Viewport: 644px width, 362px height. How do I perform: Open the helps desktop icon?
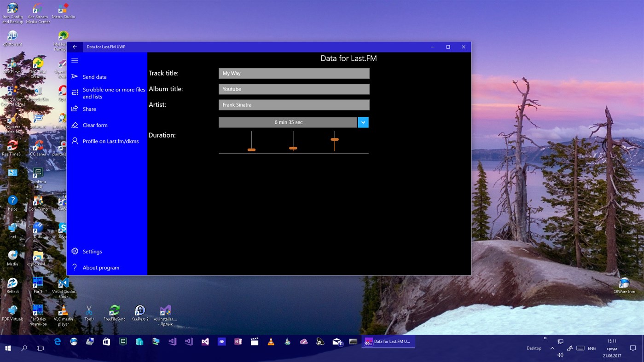[x=12, y=203]
